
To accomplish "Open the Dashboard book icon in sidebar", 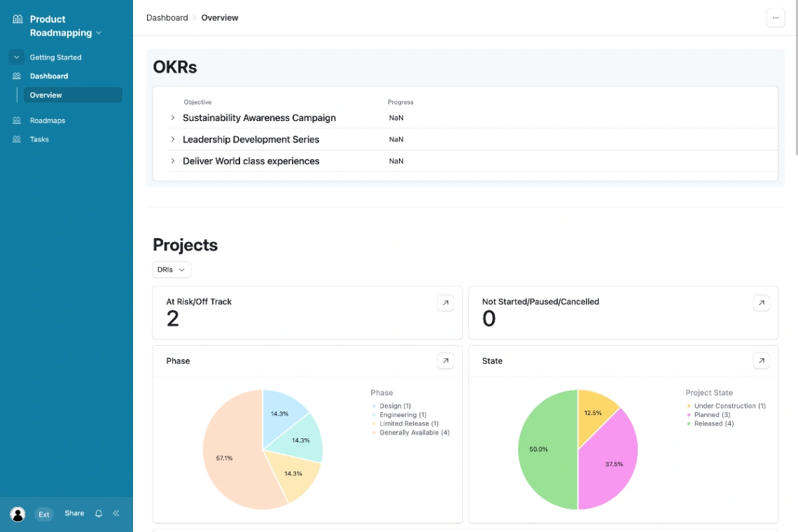I will [16, 76].
